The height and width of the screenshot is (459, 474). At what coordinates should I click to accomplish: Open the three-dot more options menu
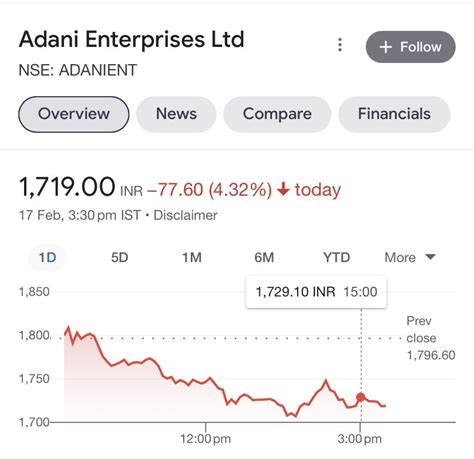[x=340, y=45]
